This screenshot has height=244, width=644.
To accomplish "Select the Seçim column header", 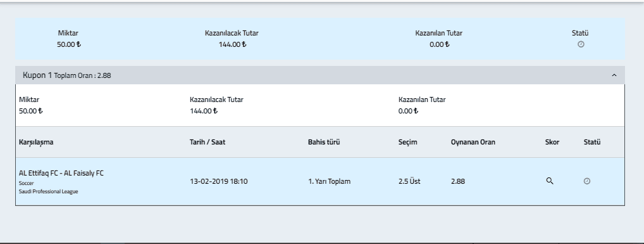I will pos(407,143).
